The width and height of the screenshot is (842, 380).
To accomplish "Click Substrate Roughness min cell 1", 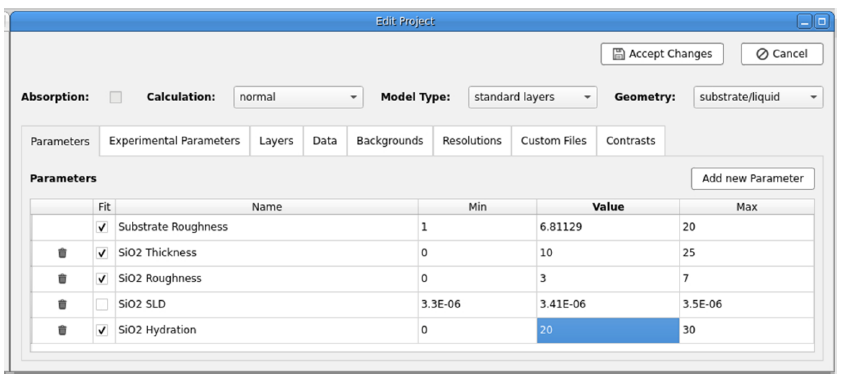I will pyautogui.click(x=477, y=227).
